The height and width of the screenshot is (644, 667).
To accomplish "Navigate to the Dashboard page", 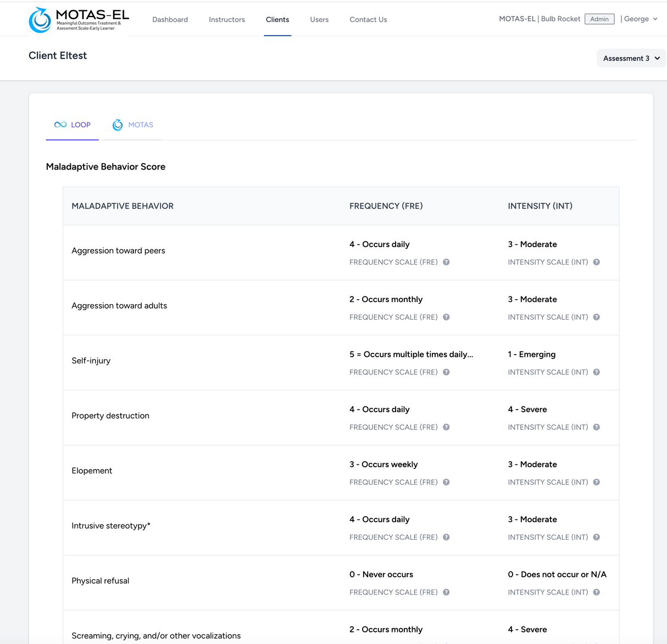I will pyautogui.click(x=170, y=19).
